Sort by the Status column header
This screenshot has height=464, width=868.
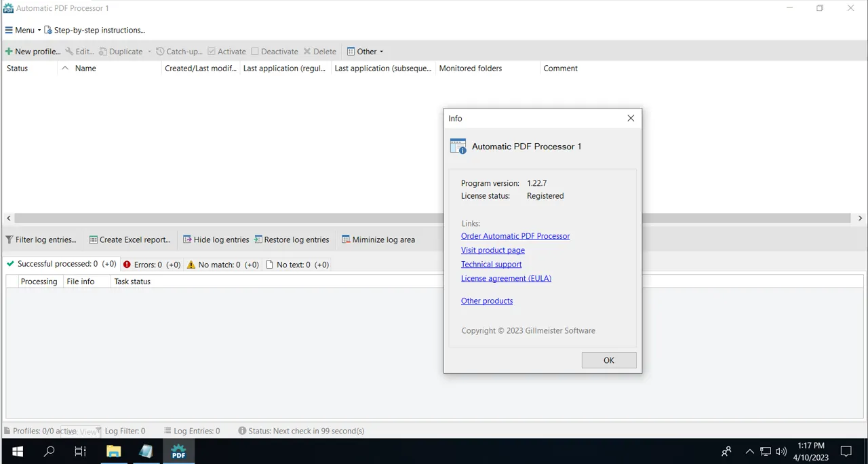29,69
